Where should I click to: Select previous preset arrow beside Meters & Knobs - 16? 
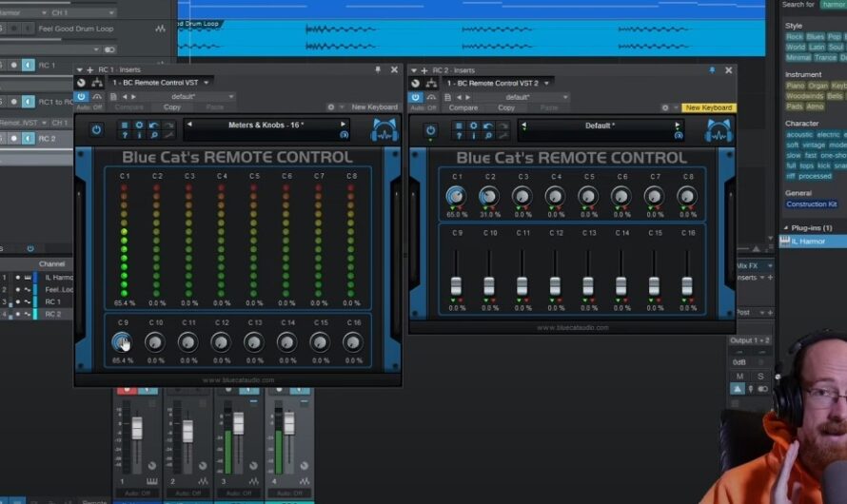coord(189,125)
